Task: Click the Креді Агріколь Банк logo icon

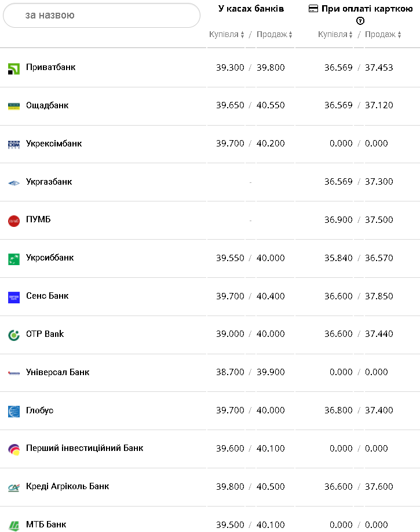Action: pyautogui.click(x=14, y=487)
